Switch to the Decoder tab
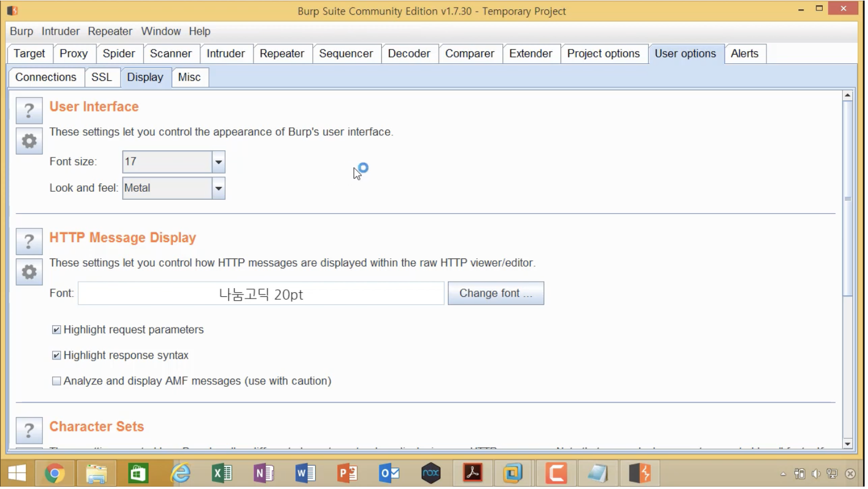This screenshot has height=489, width=868. 409,53
